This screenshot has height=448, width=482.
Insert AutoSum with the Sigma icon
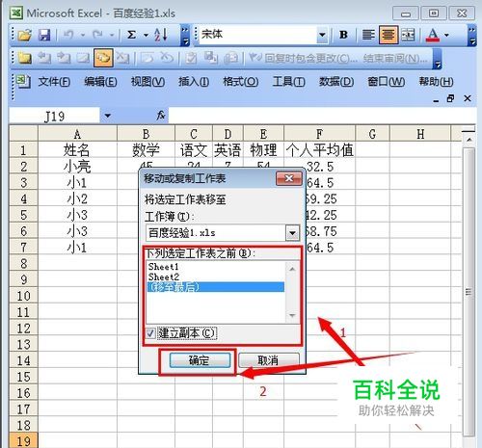(x=131, y=35)
